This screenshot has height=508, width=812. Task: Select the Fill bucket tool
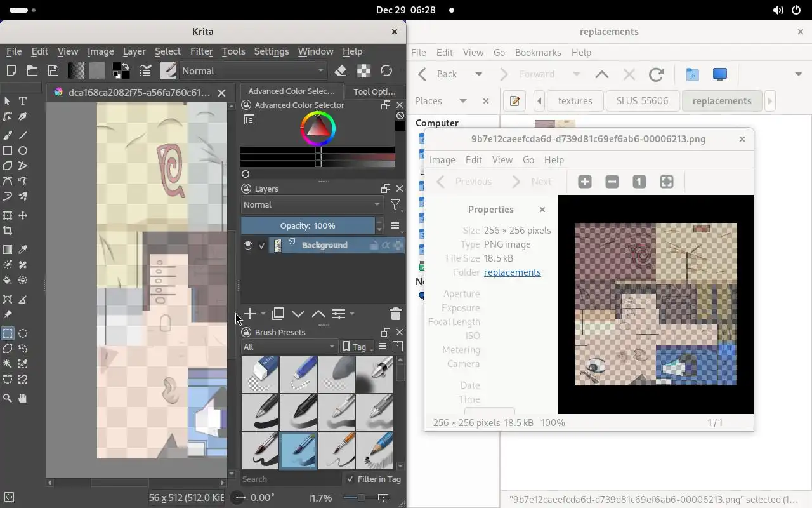pyautogui.click(x=8, y=280)
